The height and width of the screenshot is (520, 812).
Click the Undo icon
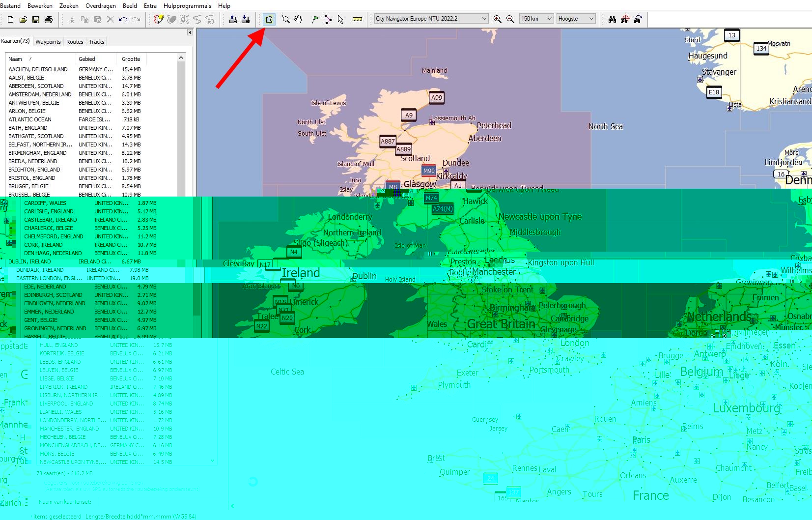point(124,19)
